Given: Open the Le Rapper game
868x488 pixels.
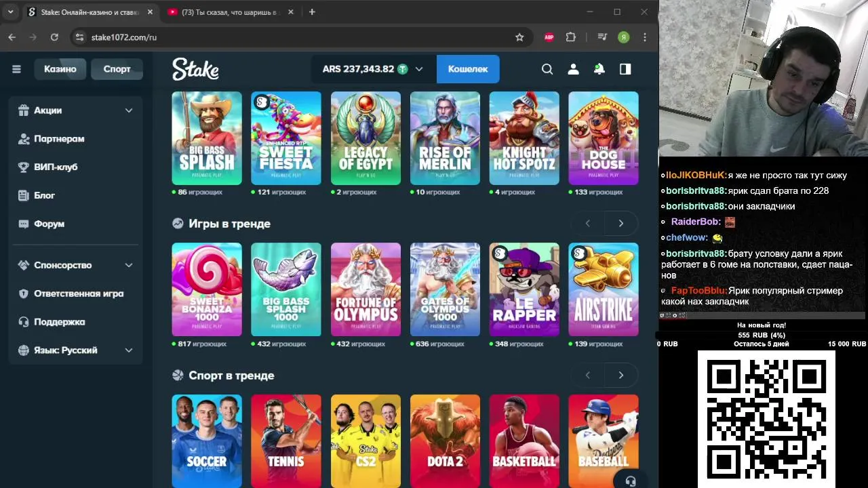Looking at the screenshot, I should coord(524,289).
